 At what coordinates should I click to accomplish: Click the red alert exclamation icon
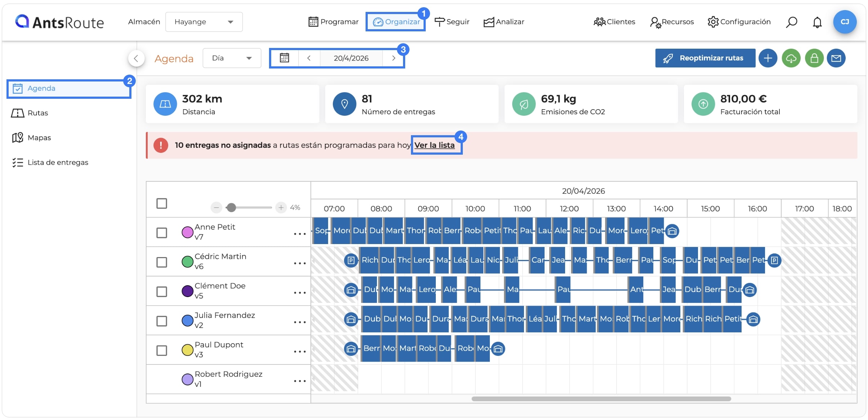tap(161, 145)
